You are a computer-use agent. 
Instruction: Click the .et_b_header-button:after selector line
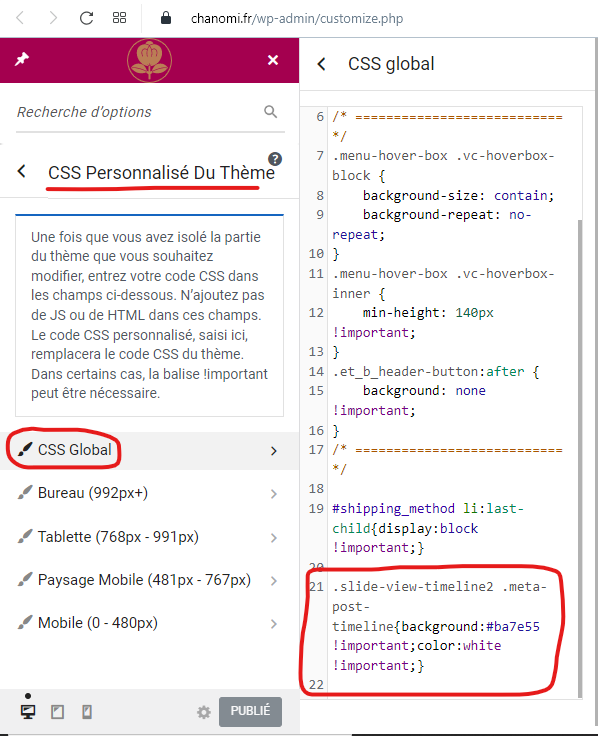436,372
